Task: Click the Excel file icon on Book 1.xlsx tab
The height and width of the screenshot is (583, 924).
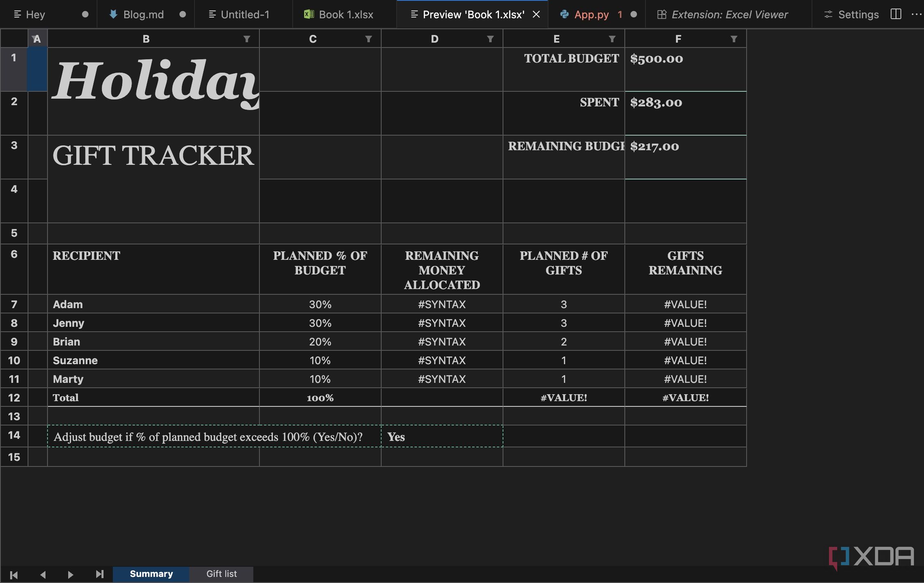Action: point(309,14)
